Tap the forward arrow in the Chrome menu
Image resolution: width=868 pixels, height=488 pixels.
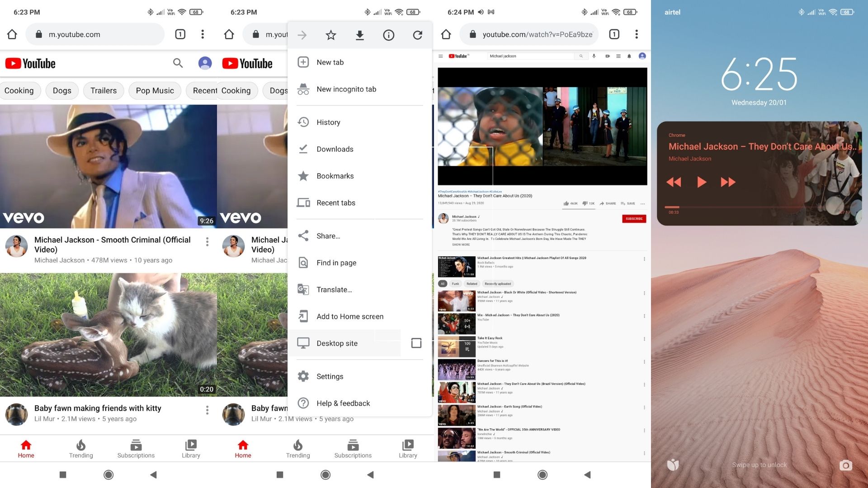click(302, 35)
